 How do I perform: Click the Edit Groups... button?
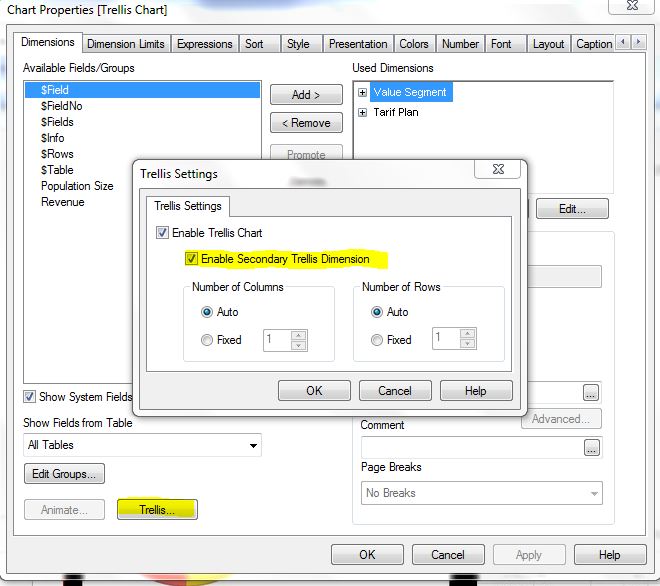pos(64,474)
